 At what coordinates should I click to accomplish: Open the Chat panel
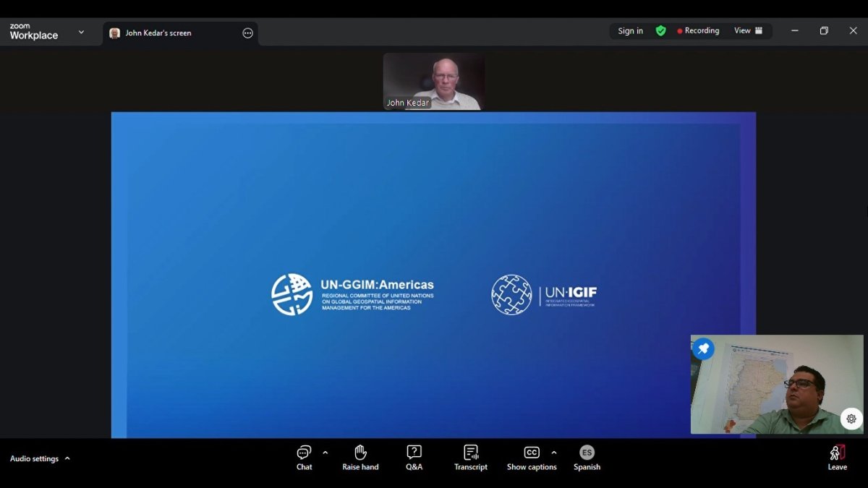(x=304, y=458)
